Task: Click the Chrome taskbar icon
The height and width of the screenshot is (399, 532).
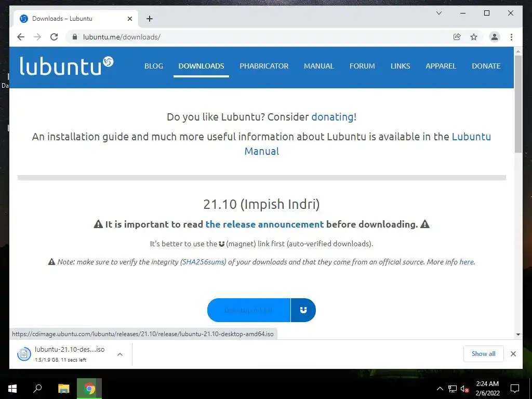Action: (89, 389)
